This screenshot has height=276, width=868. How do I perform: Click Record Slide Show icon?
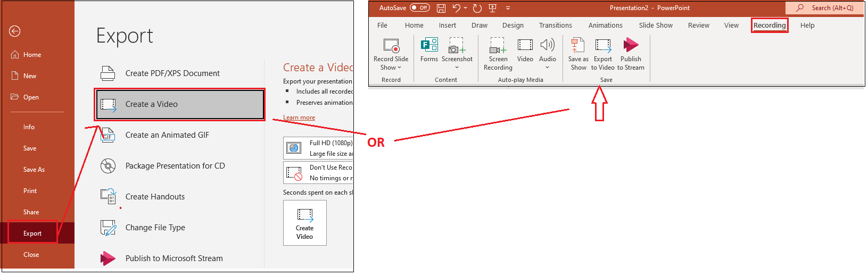tap(391, 46)
